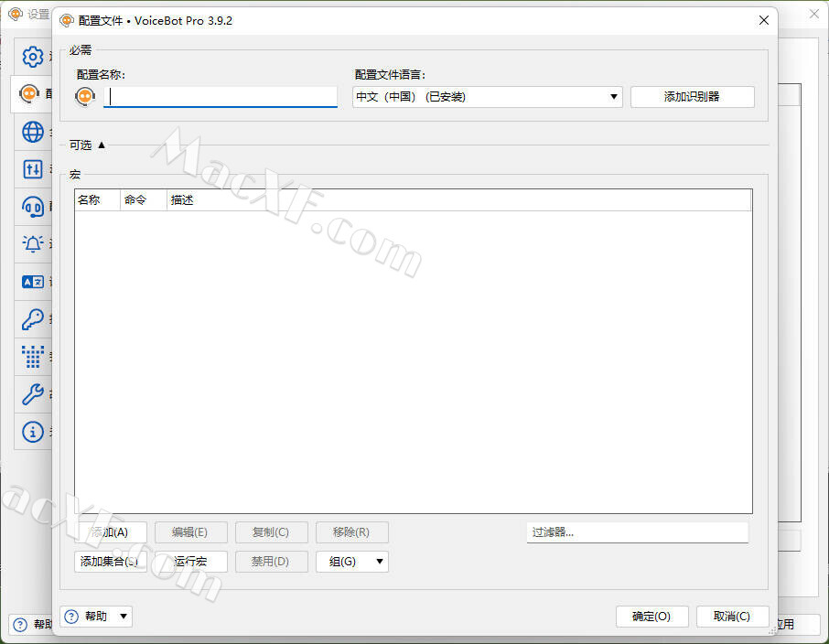Click the VoiceBot icon beside profile name field
Screen dimensions: 829x644
[84, 96]
